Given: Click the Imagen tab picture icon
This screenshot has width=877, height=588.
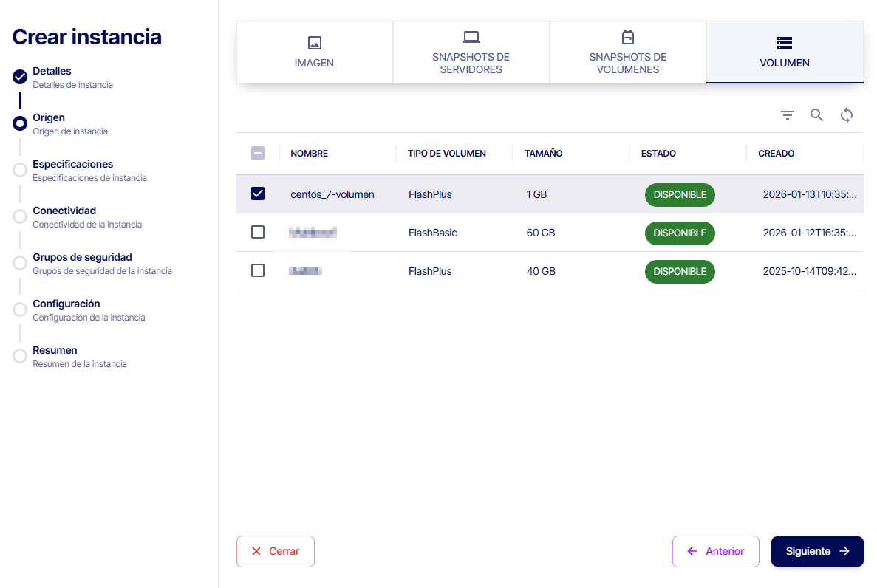Looking at the screenshot, I should pos(314,43).
